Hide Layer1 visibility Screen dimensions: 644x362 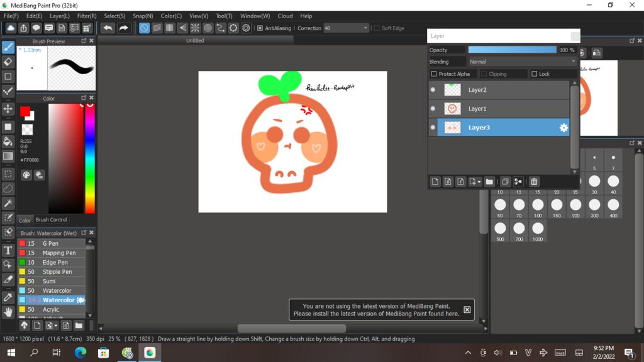coord(433,108)
